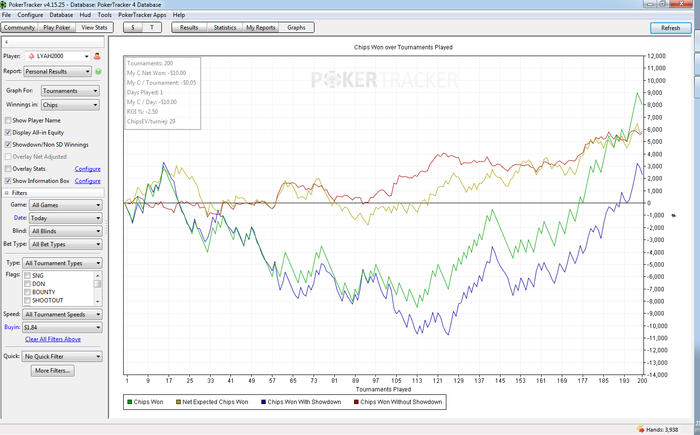This screenshot has width=700, height=435.
Task: Open the Database menu
Action: point(61,15)
